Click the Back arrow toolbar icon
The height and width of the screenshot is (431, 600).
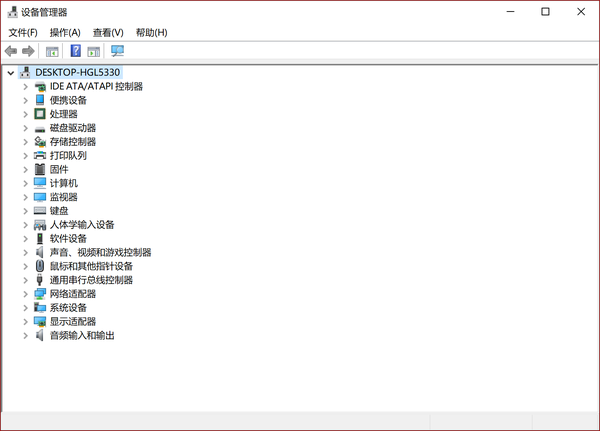pos(11,51)
